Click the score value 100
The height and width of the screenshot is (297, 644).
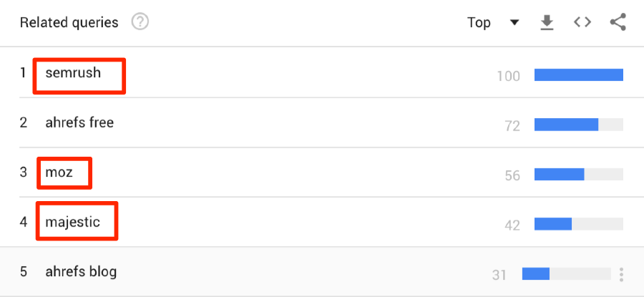pyautogui.click(x=509, y=77)
